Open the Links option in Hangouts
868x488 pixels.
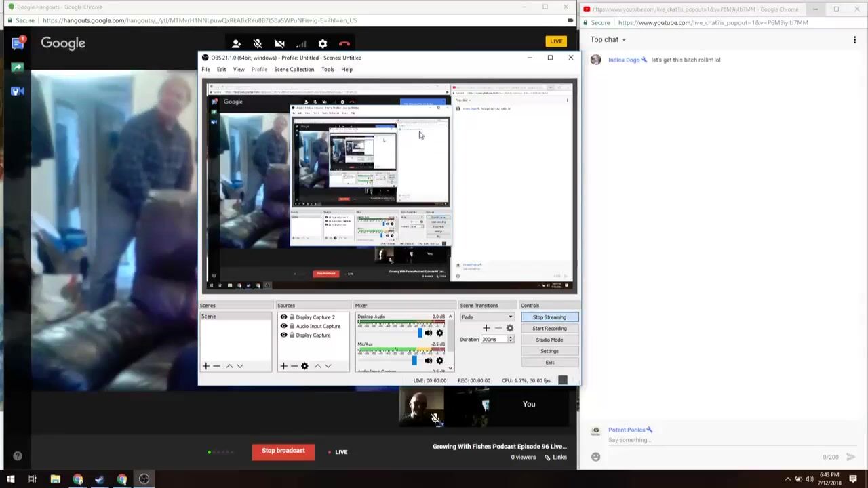pyautogui.click(x=556, y=457)
